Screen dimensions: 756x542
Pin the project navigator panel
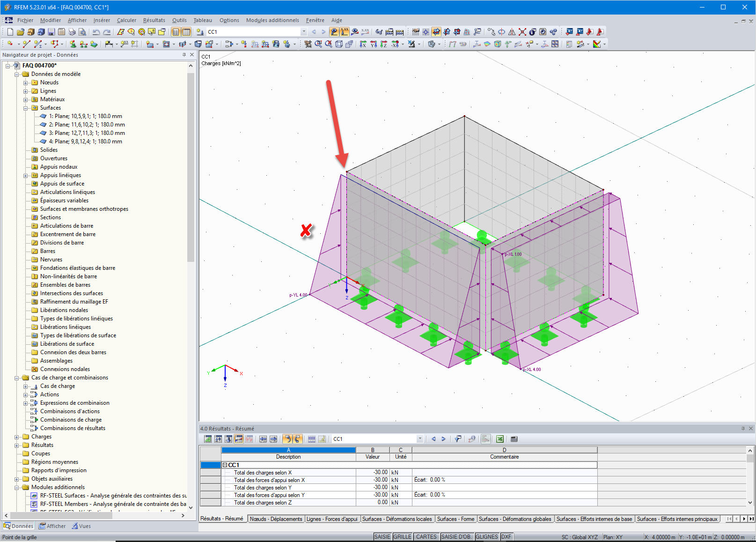coord(184,55)
